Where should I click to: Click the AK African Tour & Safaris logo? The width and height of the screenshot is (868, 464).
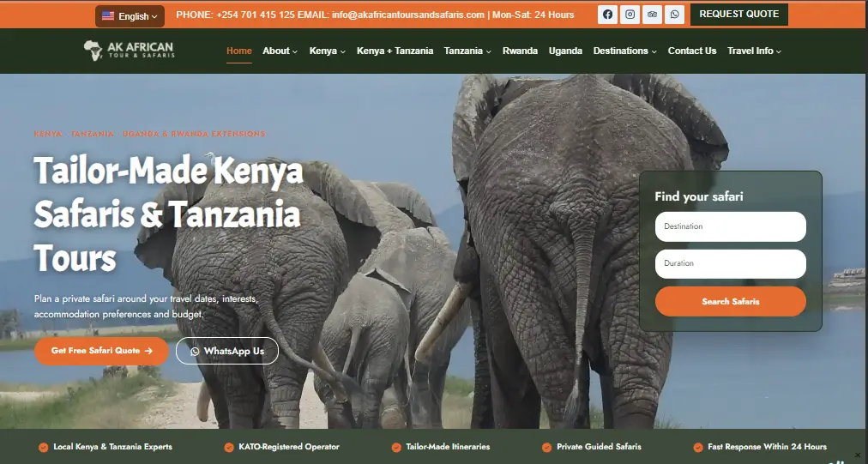pyautogui.click(x=129, y=51)
